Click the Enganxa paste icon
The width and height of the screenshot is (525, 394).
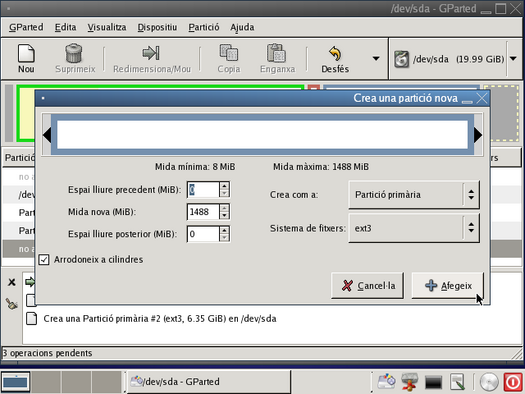click(x=277, y=53)
